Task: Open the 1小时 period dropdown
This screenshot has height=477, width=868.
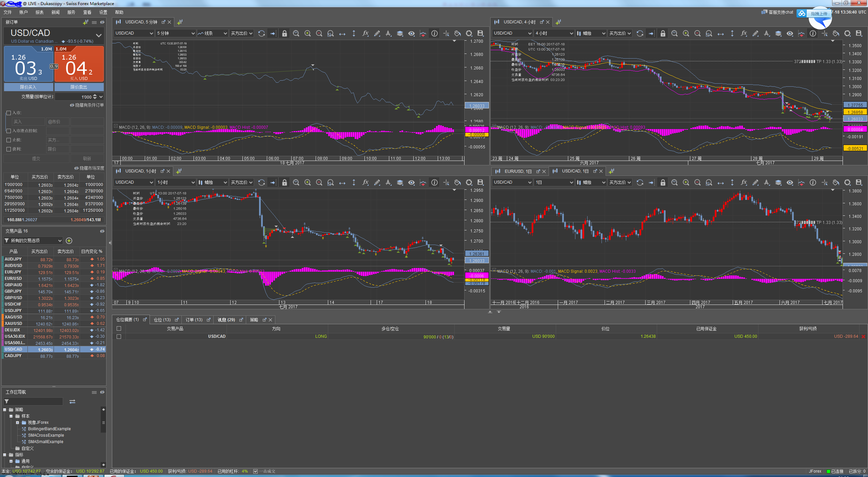Action: tap(176, 182)
